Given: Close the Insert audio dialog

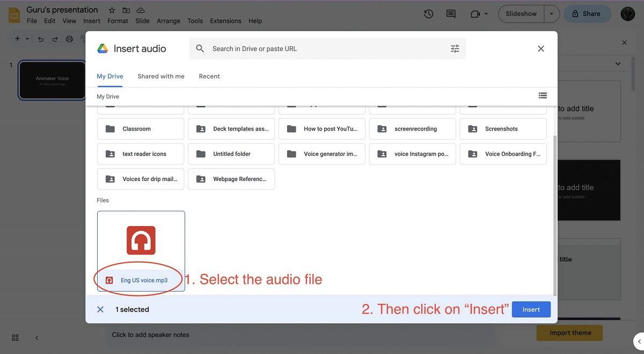Looking at the screenshot, I should point(541,48).
